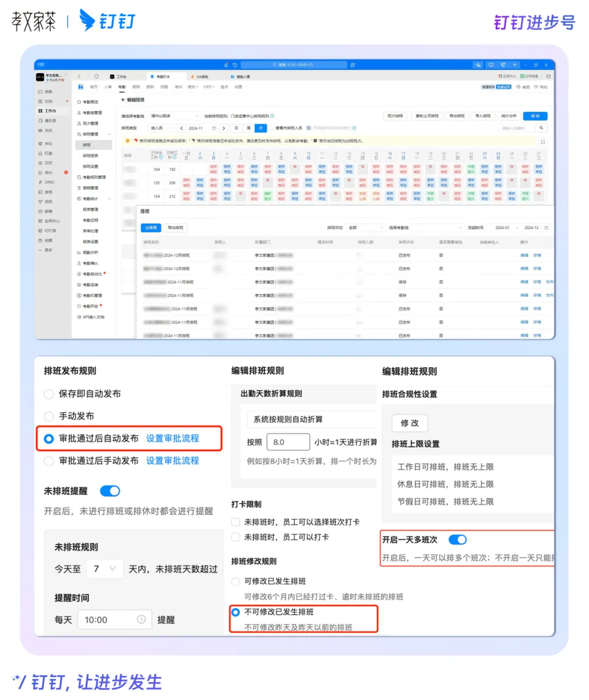Toggle the 开启一天多班次 switch
Image resolution: width=589 pixels, height=700 pixels.
pos(458,540)
